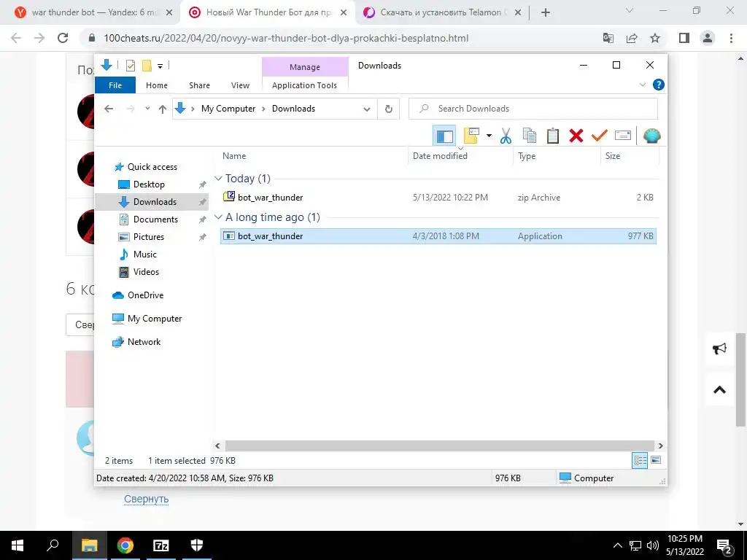747x560 pixels.
Task: Switch to the Share ribbon tab
Action: tap(199, 85)
